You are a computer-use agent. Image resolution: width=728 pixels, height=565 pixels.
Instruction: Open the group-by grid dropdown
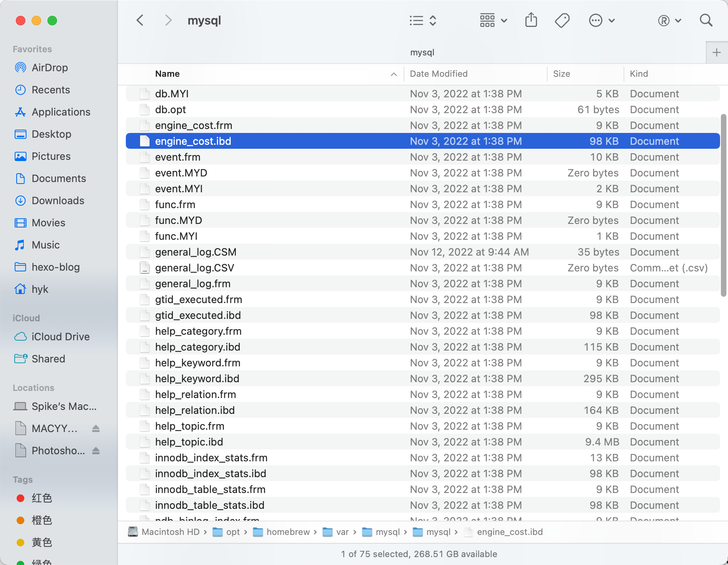click(x=493, y=21)
